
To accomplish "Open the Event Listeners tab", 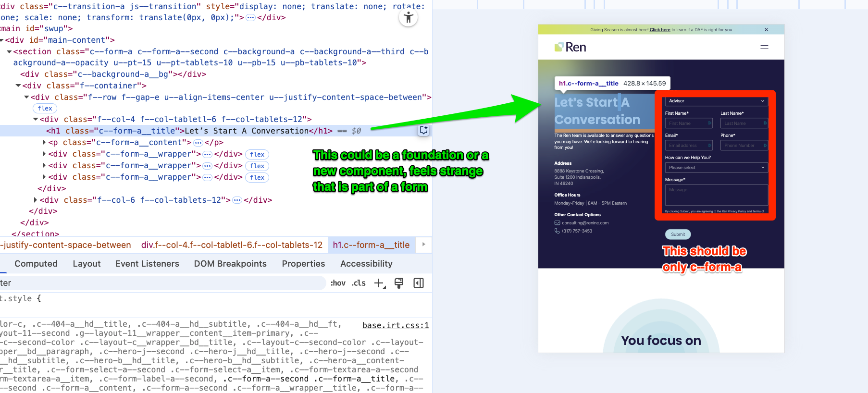I will point(147,264).
